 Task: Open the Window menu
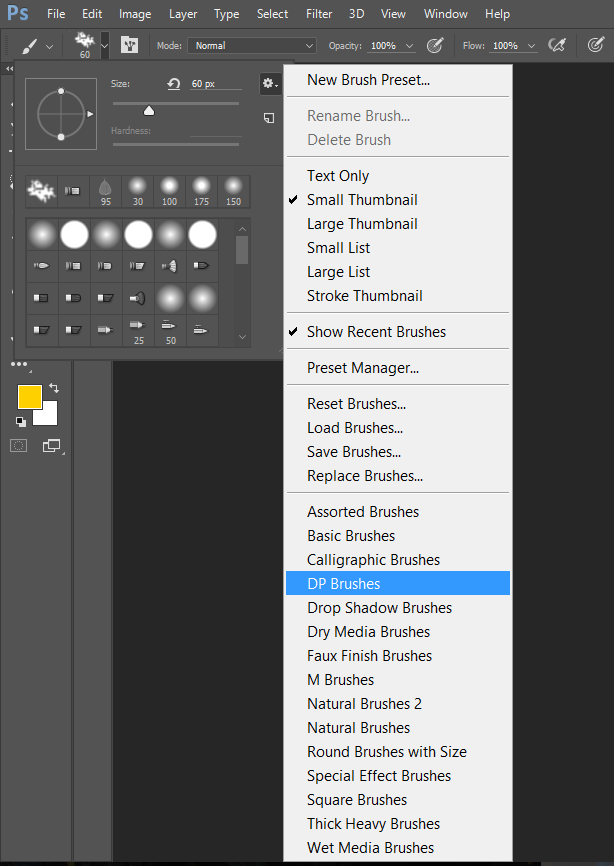[x=446, y=14]
